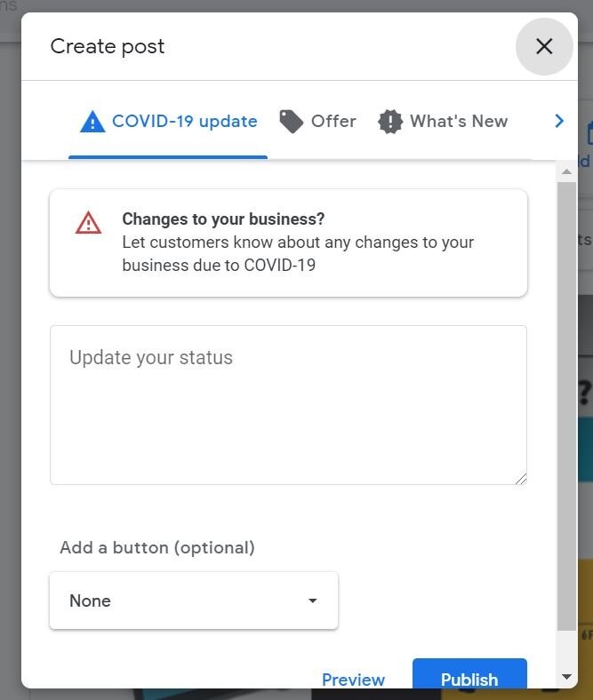Switch to the Offer tab

point(333,122)
